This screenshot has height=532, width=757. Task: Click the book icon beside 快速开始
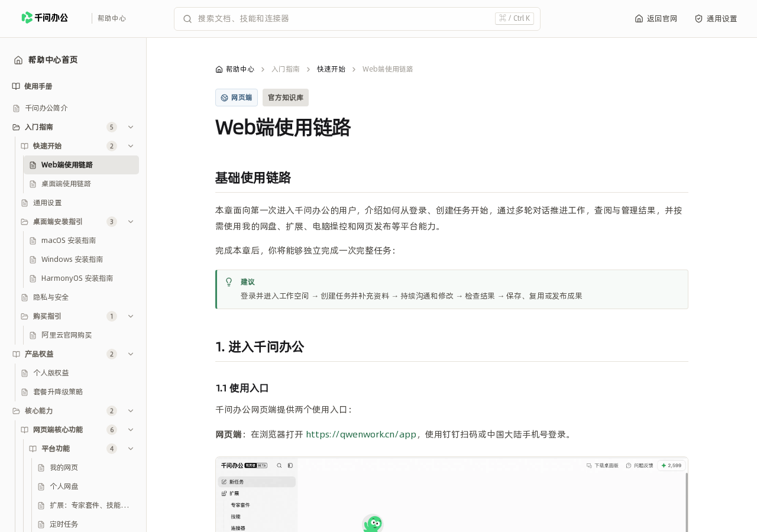25,146
